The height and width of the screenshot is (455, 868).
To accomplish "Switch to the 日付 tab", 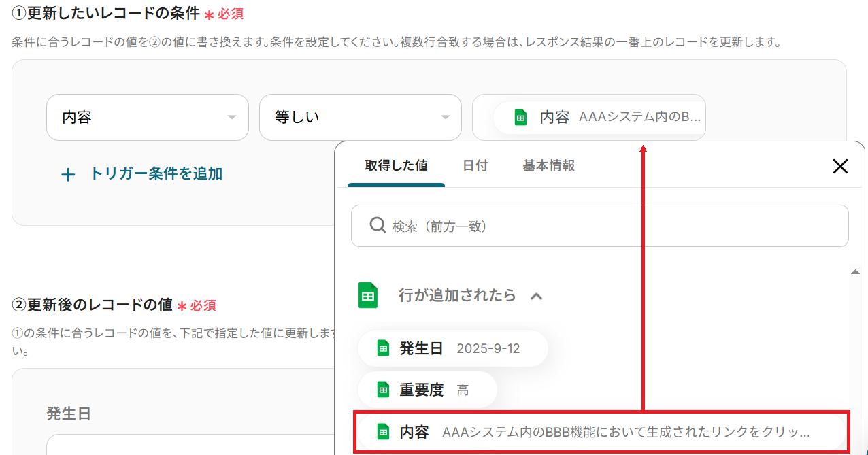I will tap(475, 165).
